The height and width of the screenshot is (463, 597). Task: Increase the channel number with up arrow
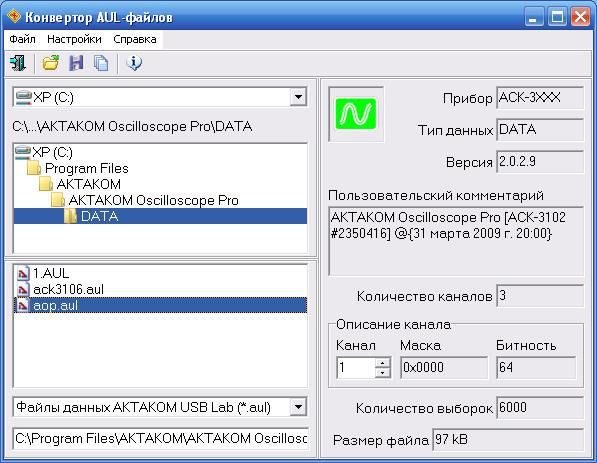click(x=382, y=362)
